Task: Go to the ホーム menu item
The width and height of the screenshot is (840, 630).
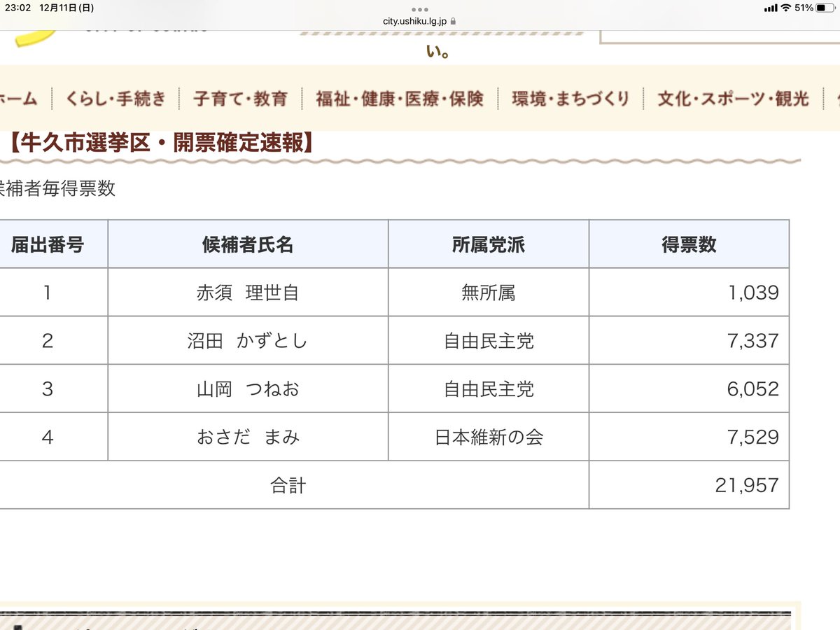Action: 18,99
